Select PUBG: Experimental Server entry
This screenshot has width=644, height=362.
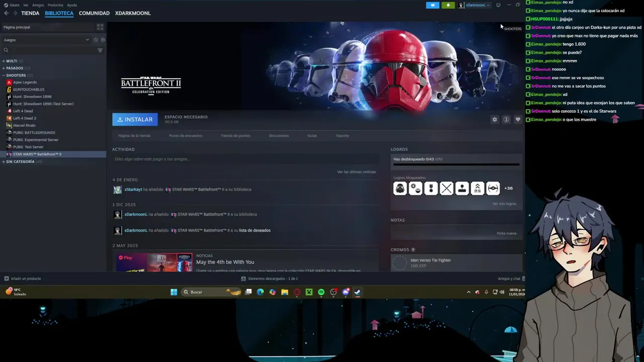pos(35,140)
